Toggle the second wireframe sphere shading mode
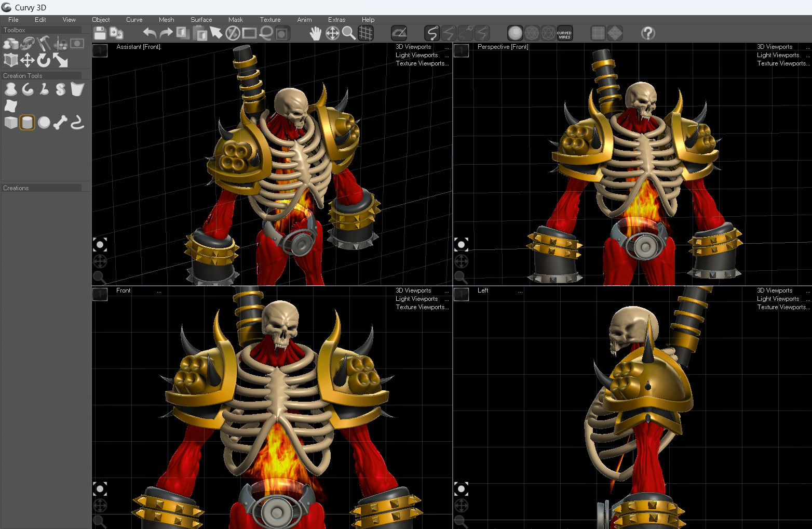812x529 pixels. (548, 33)
